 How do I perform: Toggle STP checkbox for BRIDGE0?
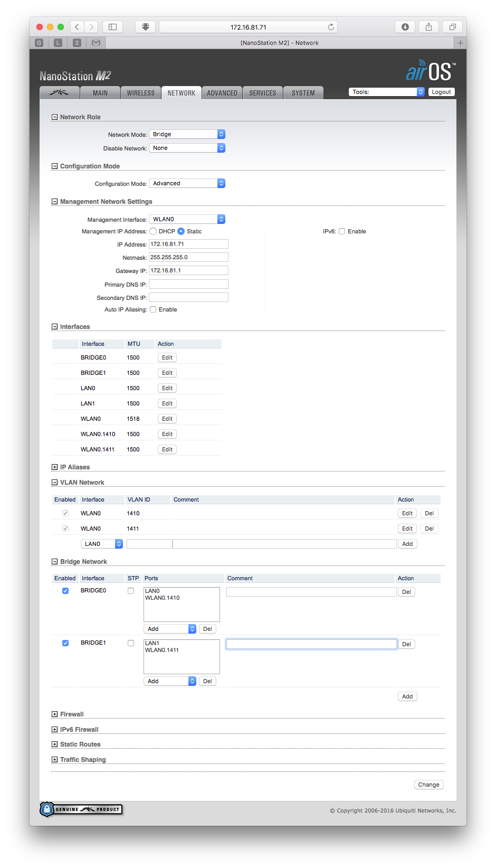(x=131, y=591)
